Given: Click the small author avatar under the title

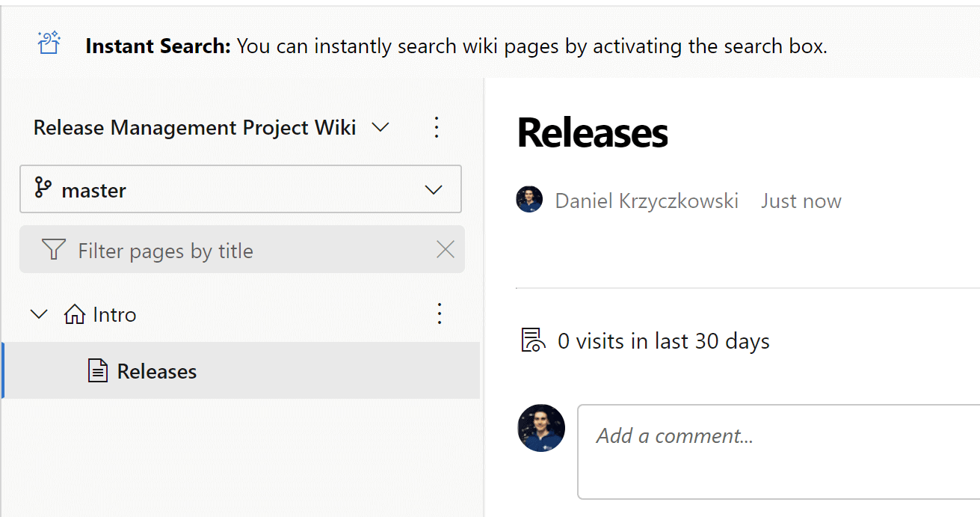Looking at the screenshot, I should pyautogui.click(x=529, y=201).
